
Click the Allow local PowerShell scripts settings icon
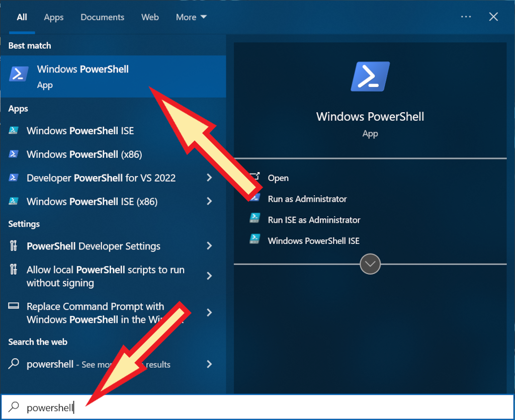point(14,269)
